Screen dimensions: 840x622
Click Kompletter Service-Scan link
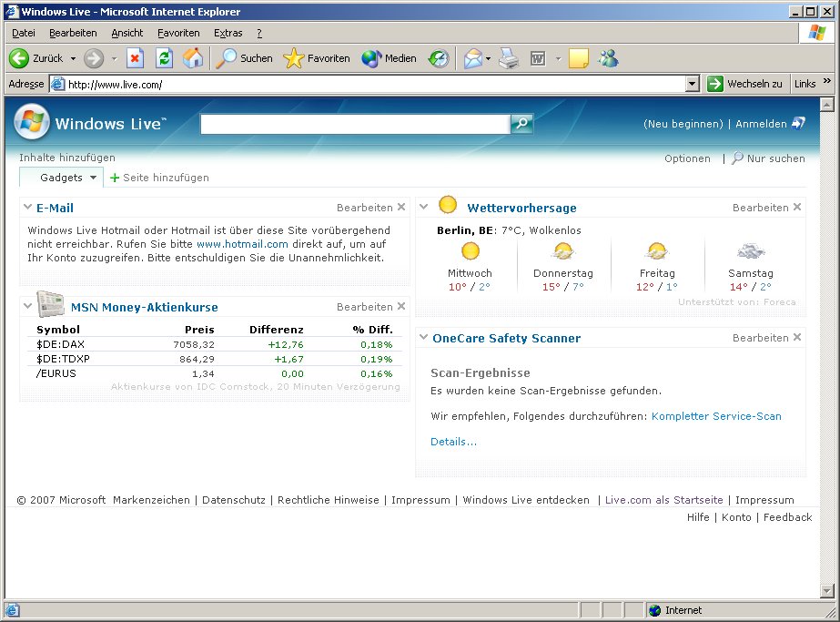coord(716,416)
